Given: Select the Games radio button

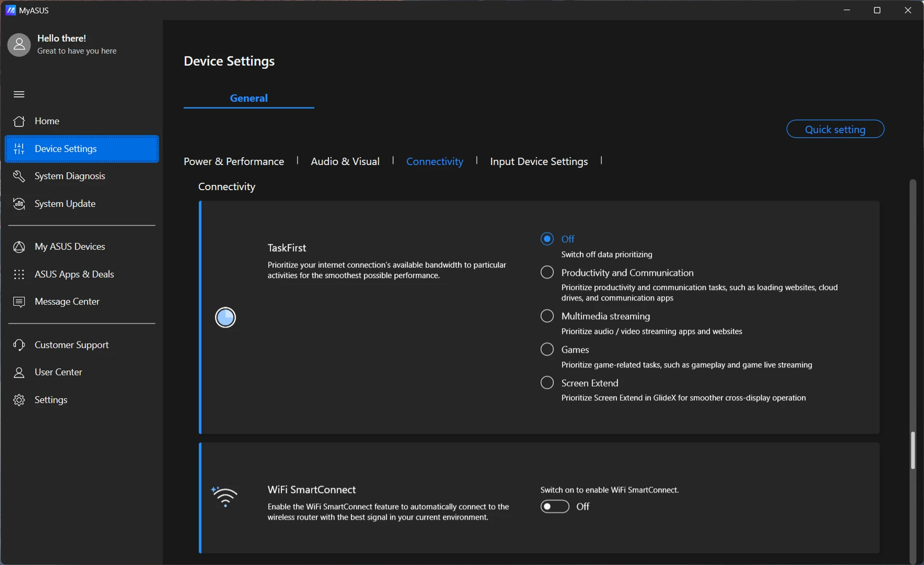Looking at the screenshot, I should click(x=547, y=349).
